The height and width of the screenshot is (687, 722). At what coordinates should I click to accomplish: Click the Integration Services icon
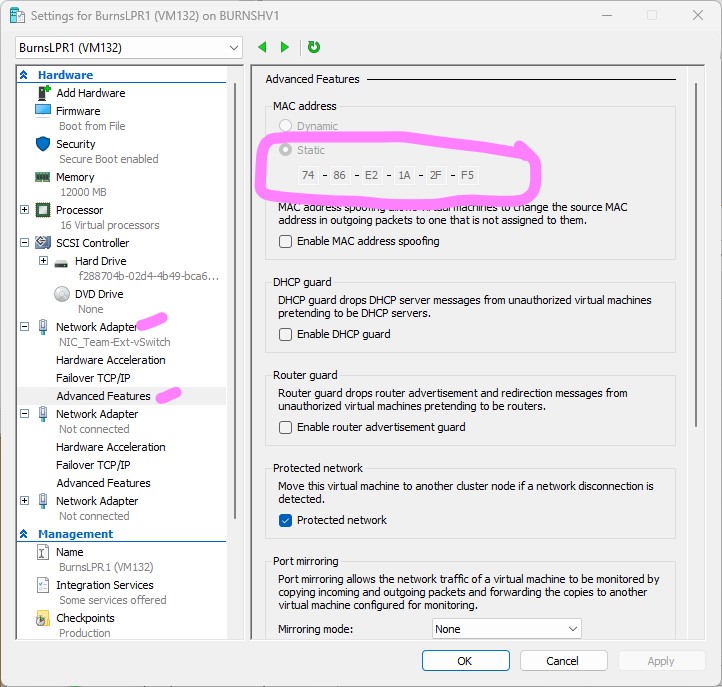(x=42, y=585)
